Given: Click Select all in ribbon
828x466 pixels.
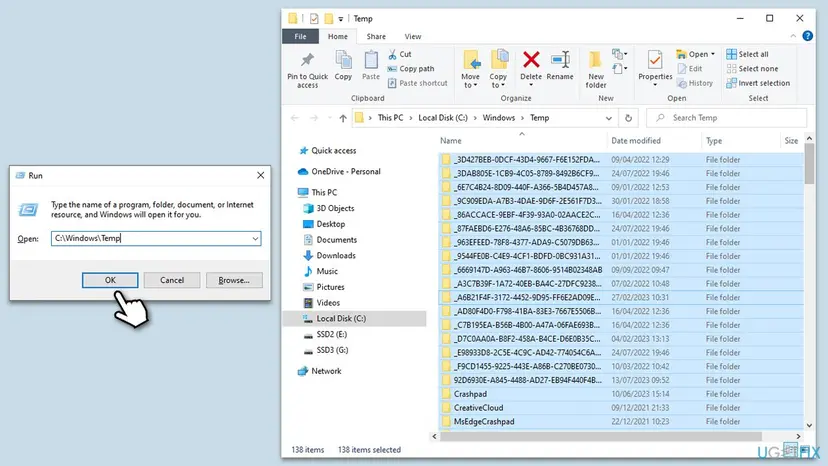Looking at the screenshot, I should [x=747, y=54].
